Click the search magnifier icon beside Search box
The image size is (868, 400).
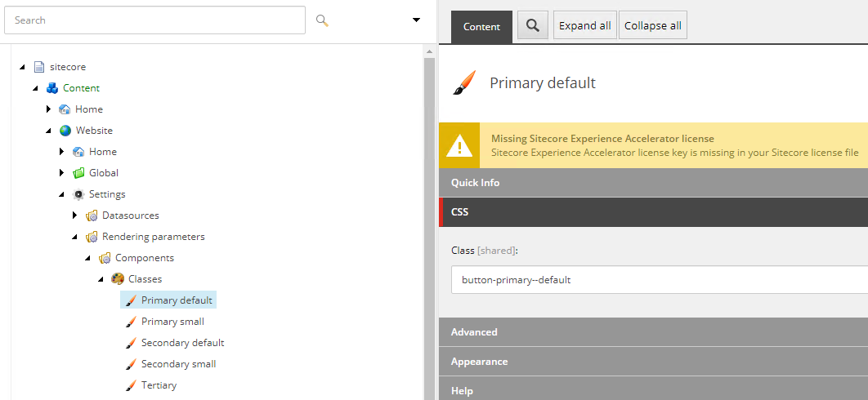coord(322,20)
